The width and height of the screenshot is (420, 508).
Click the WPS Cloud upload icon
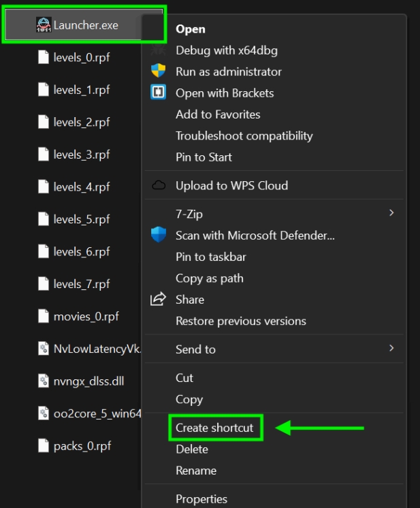pos(159,185)
